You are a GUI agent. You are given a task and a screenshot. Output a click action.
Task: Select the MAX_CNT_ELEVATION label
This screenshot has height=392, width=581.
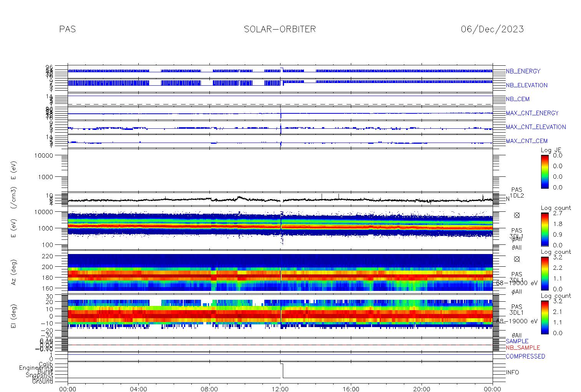(x=536, y=127)
